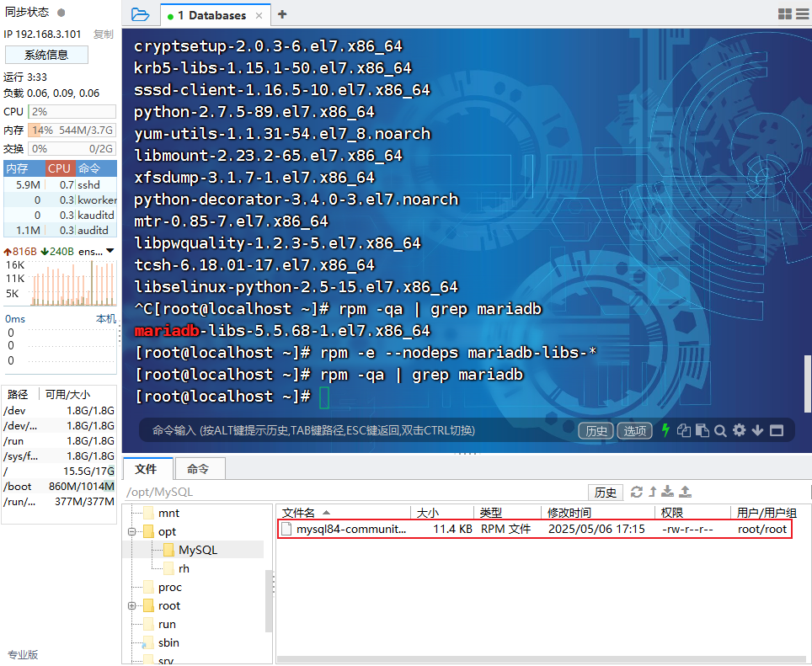Click the paste icon in terminal toolbar
Image resolution: width=812 pixels, height=666 pixels.
[702, 430]
